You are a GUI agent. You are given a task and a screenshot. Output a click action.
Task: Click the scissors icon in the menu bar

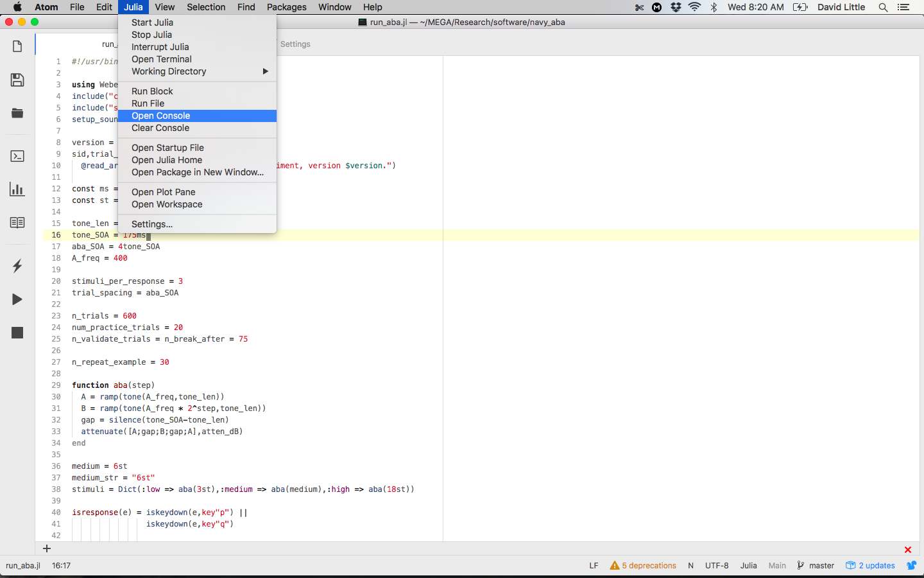pos(639,7)
